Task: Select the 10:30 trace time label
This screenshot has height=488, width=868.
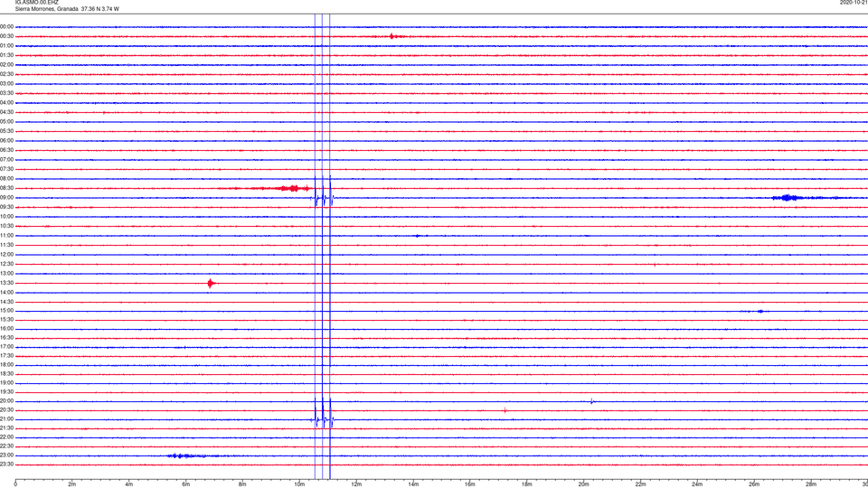Action: pyautogui.click(x=6, y=226)
